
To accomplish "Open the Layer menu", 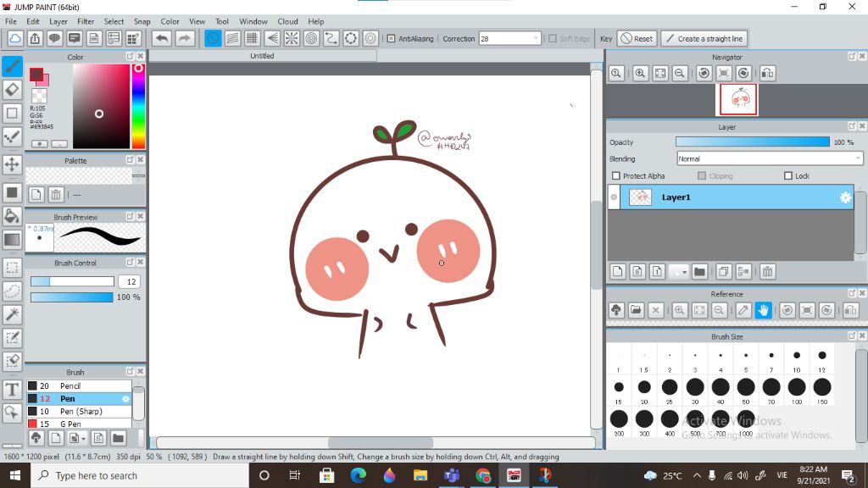I will 58,21.
